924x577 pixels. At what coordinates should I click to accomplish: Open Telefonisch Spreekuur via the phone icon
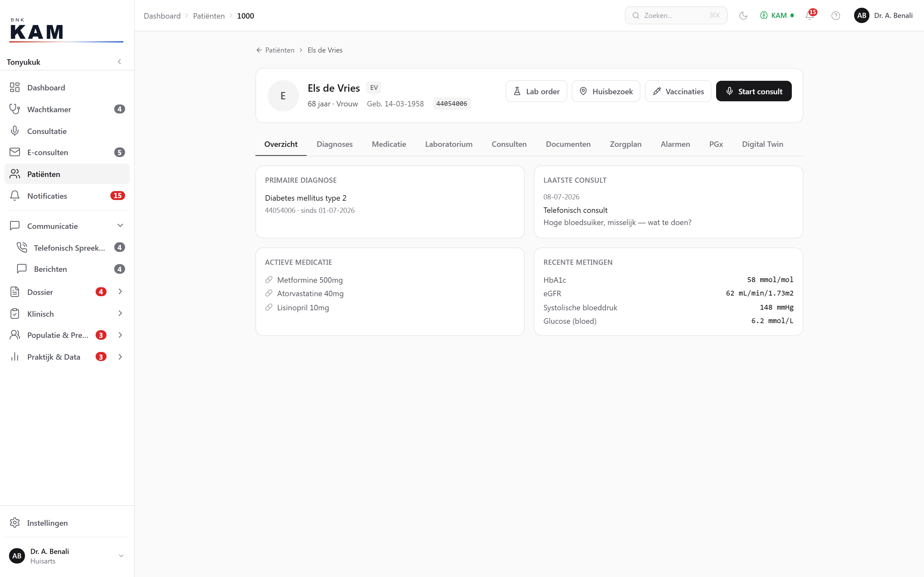pyautogui.click(x=22, y=247)
